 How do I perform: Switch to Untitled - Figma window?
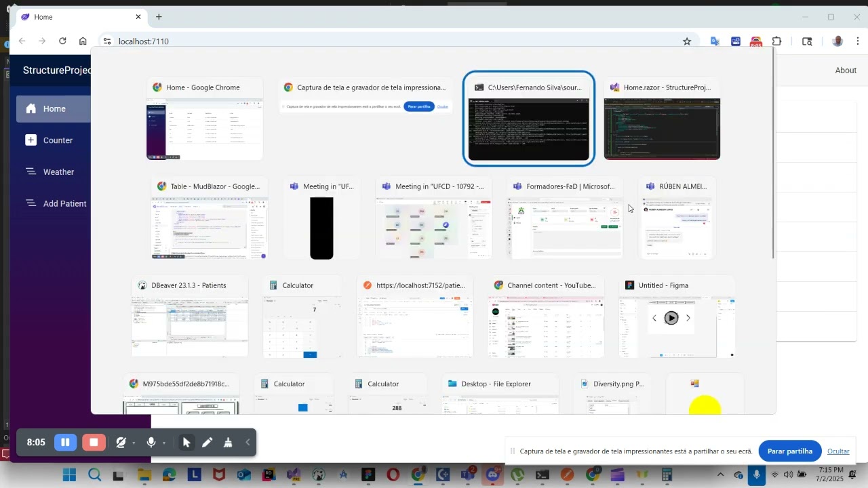[x=677, y=317]
